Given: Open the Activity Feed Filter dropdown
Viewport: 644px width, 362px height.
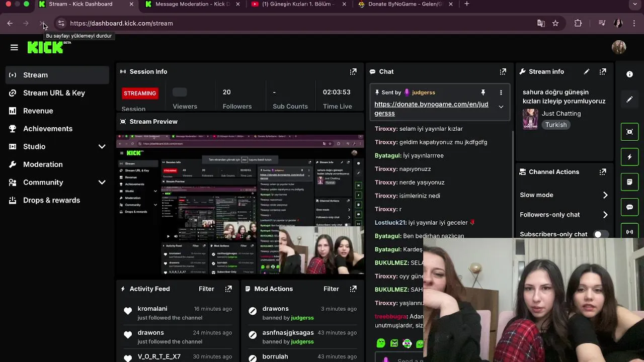Looking at the screenshot, I should (206, 289).
